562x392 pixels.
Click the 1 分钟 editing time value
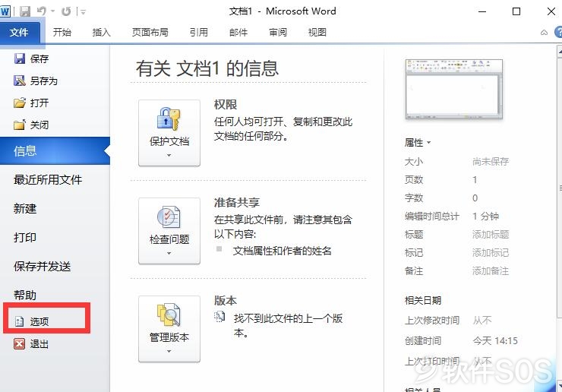485,217
